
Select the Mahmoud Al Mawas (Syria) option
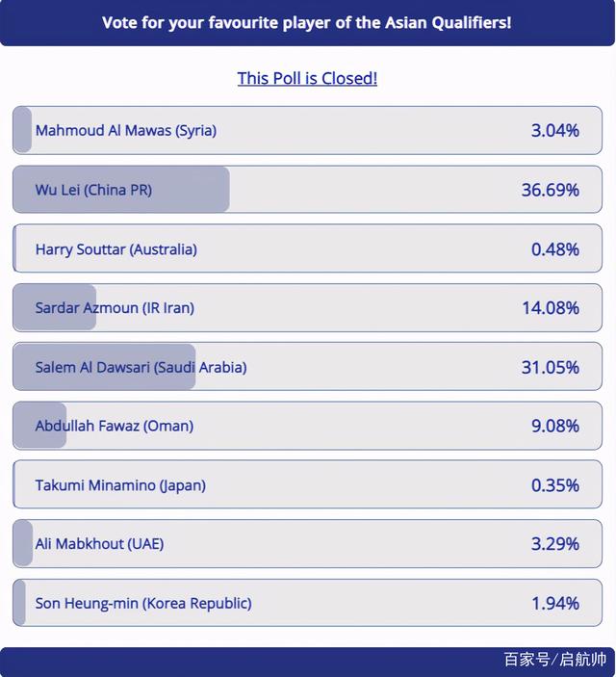126,131
